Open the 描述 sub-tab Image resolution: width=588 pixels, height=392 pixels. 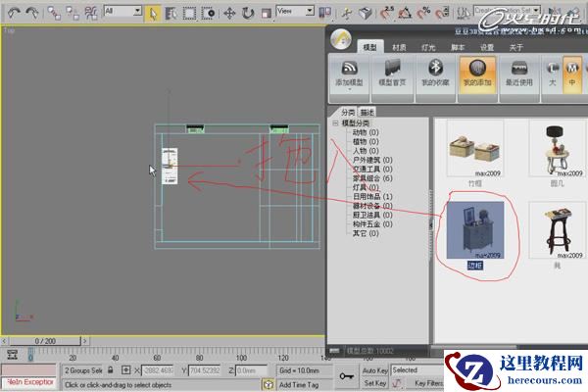367,112
